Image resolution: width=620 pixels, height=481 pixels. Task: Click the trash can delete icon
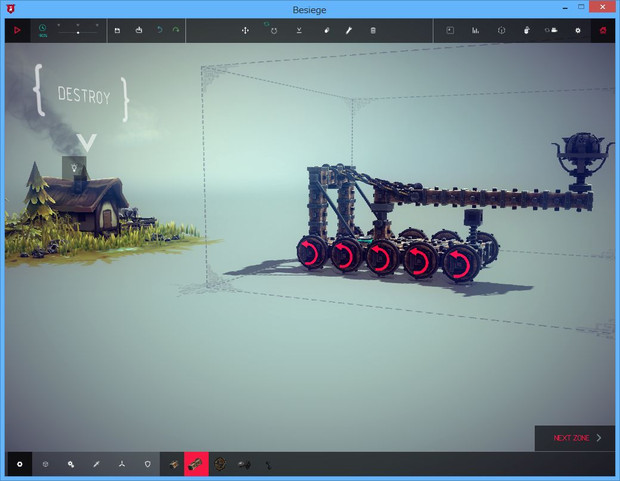373,30
